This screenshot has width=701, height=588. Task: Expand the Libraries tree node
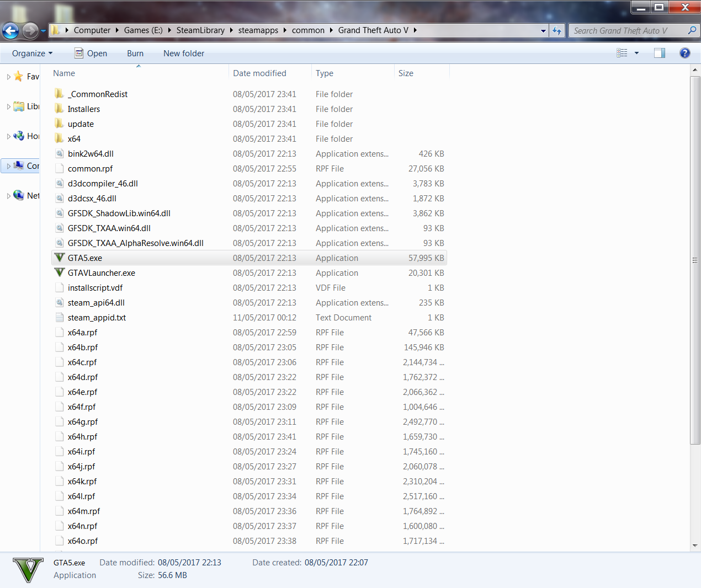pos(8,106)
